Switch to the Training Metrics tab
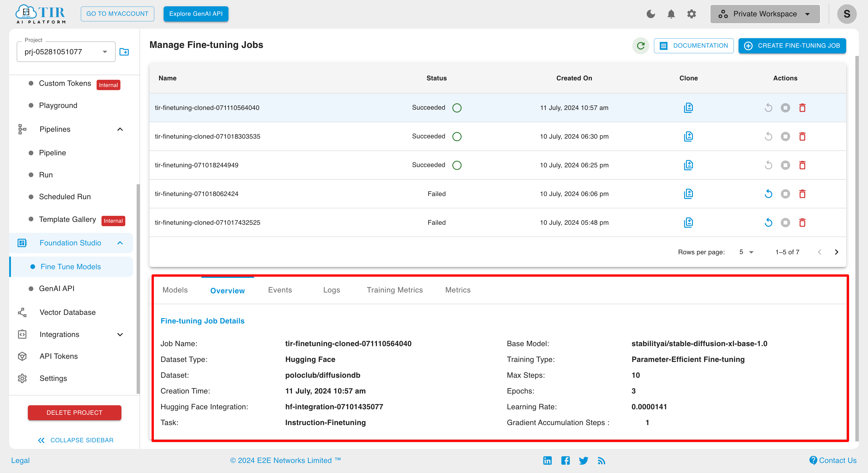Viewport: 868px width, 473px height. pyautogui.click(x=394, y=290)
